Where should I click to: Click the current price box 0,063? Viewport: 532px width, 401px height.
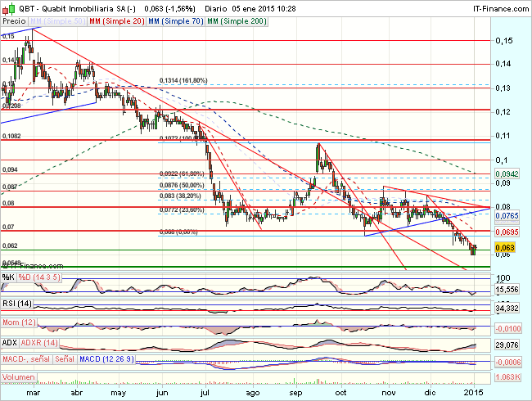coord(505,247)
